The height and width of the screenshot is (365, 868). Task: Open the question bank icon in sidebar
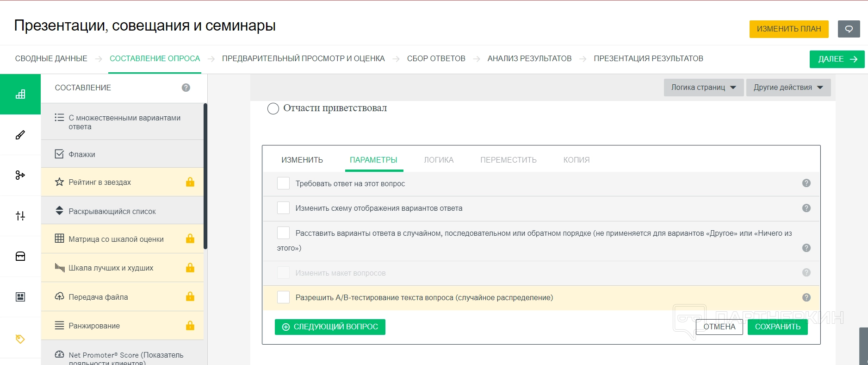coord(20,256)
